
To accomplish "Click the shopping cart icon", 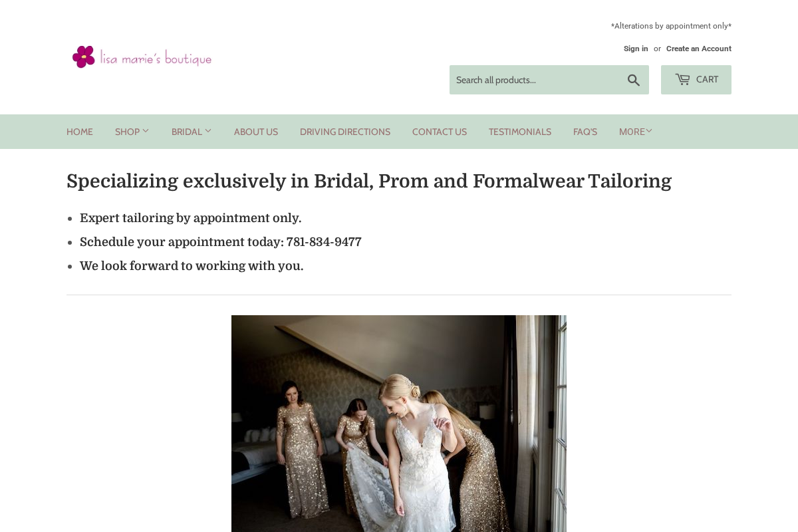I will pos(682,79).
